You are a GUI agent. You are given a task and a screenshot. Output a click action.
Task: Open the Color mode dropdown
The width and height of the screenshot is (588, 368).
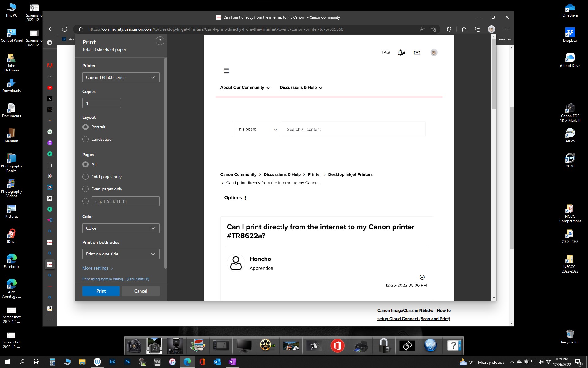[x=121, y=228]
